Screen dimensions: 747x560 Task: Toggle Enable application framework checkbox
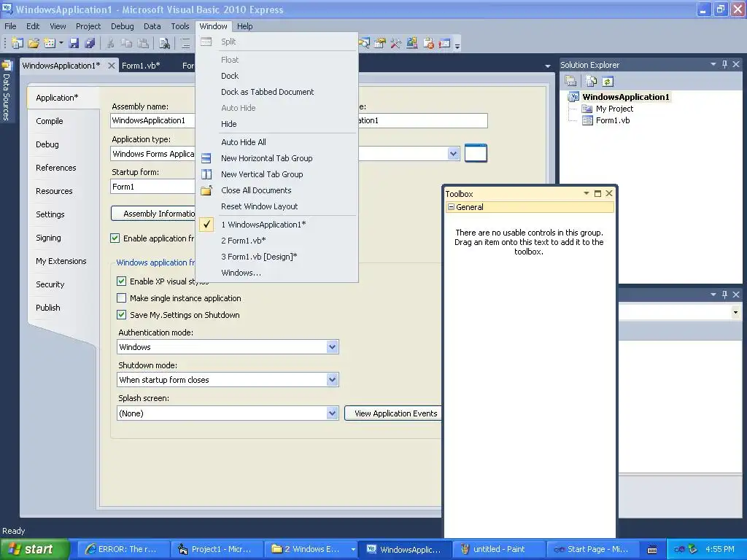click(115, 238)
